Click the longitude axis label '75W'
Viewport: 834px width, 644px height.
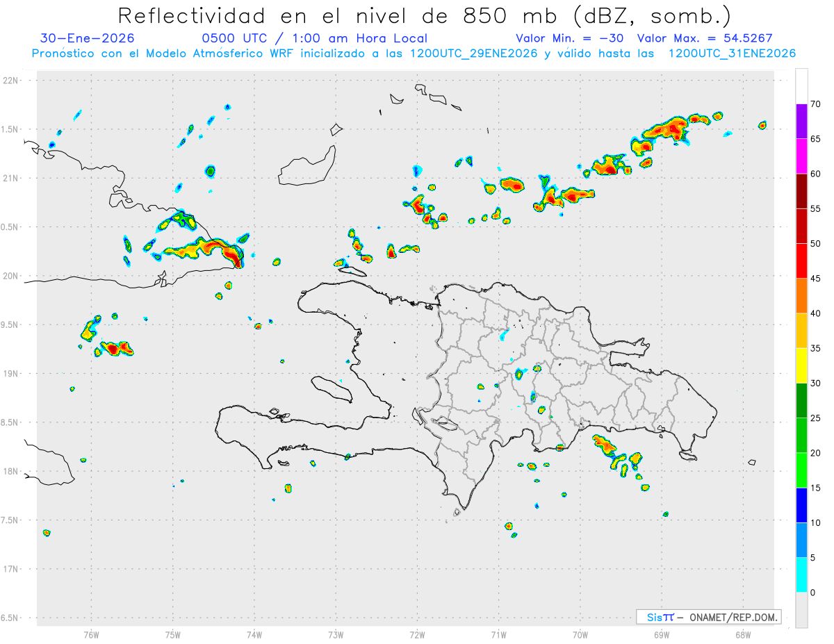173,634
